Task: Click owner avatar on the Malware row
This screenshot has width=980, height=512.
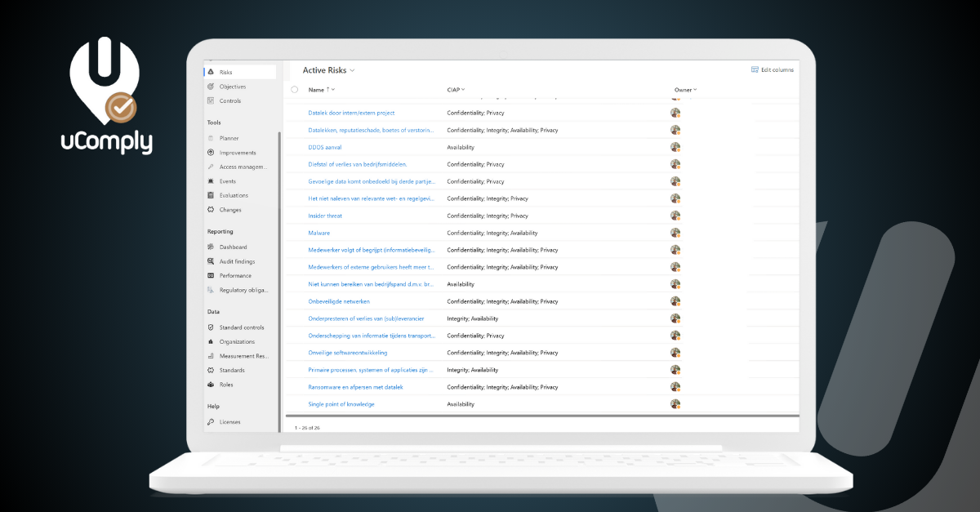Action: (x=675, y=233)
